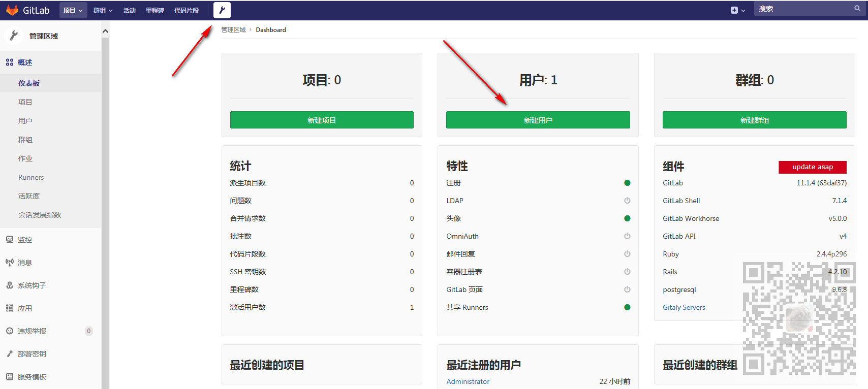868x389 pixels.
Task: Click the 邮件回复 power-off status icon
Action: pos(627,254)
